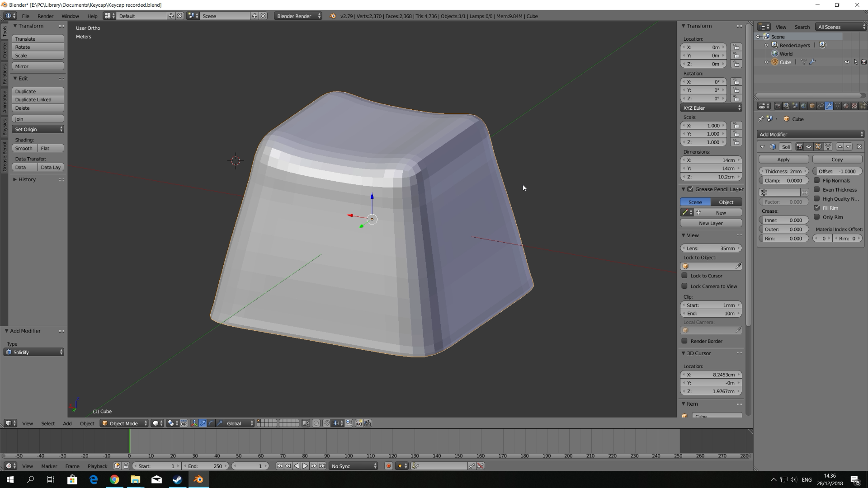Screen dimensions: 868x488
Task: Click the Smooth shading button
Action: 24,148
